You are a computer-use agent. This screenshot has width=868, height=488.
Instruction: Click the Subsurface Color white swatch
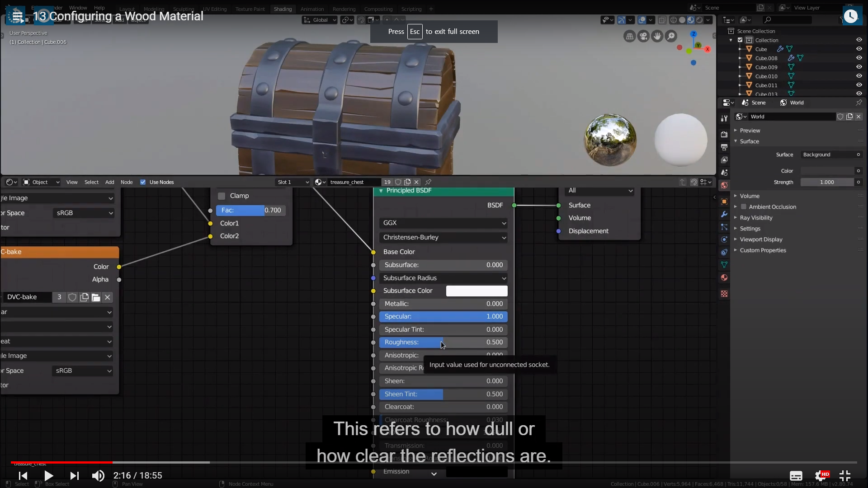[476, 291]
